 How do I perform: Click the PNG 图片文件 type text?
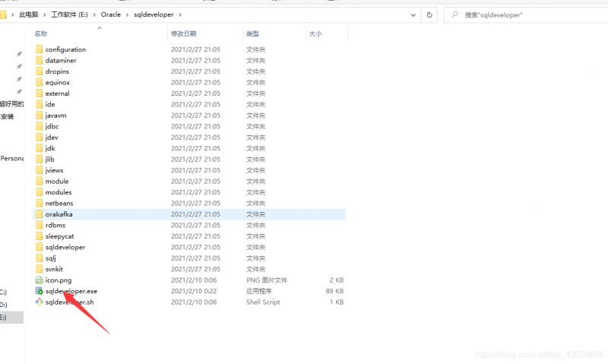click(267, 280)
